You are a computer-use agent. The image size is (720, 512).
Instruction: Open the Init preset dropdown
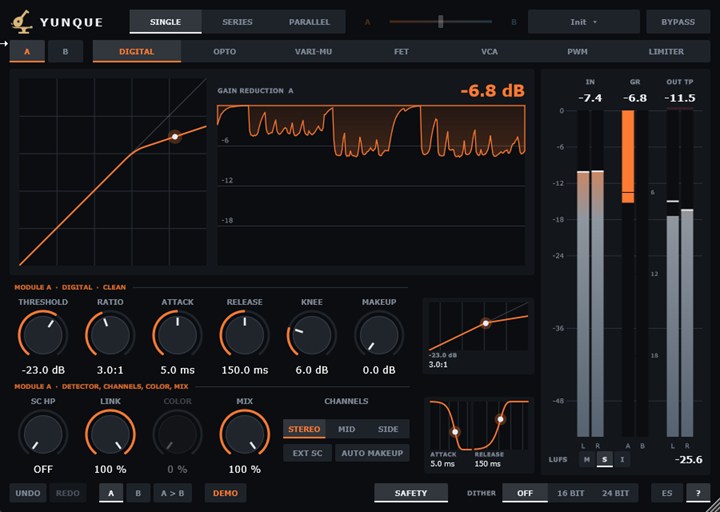584,22
